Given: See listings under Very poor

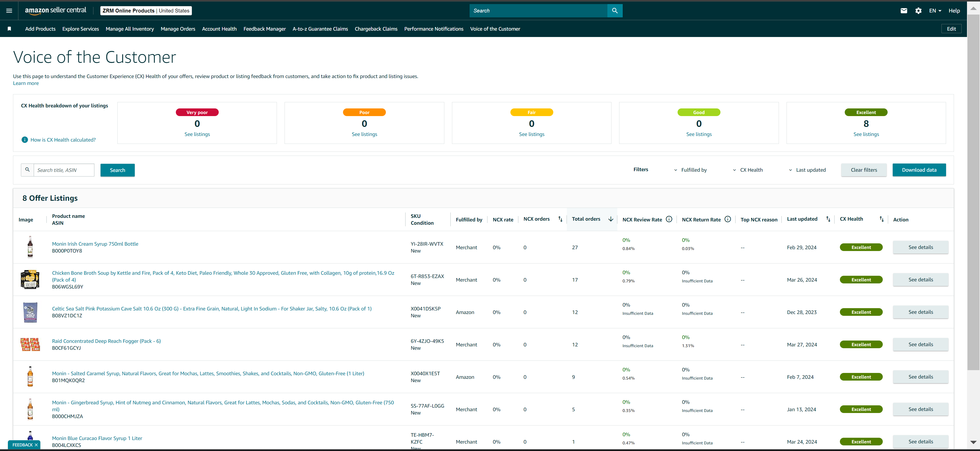Looking at the screenshot, I should point(197,134).
